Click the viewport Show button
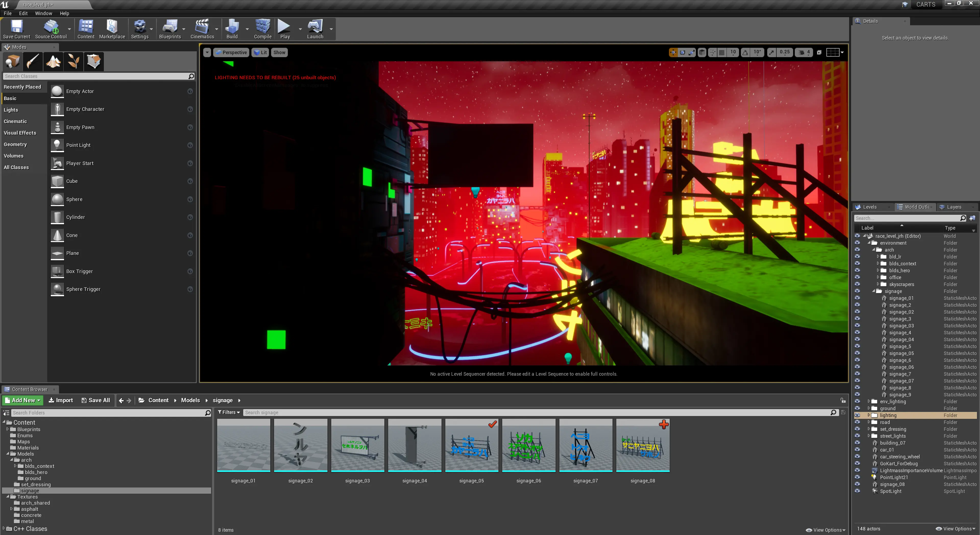 (x=279, y=53)
